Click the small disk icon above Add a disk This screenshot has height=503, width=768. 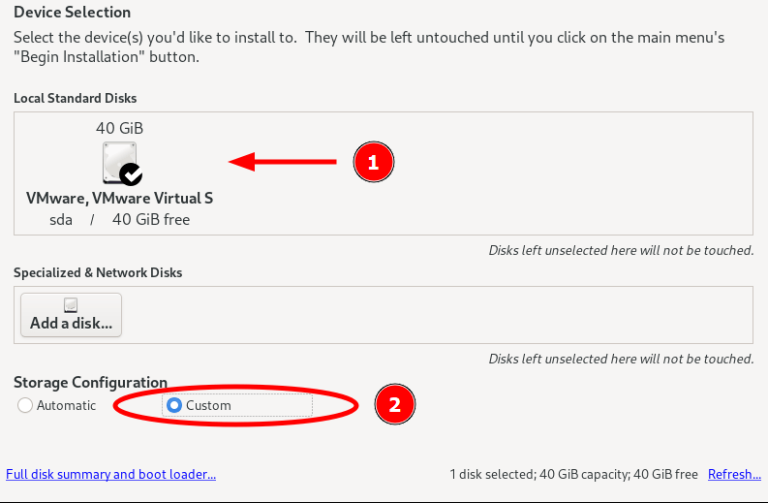pos(71,305)
